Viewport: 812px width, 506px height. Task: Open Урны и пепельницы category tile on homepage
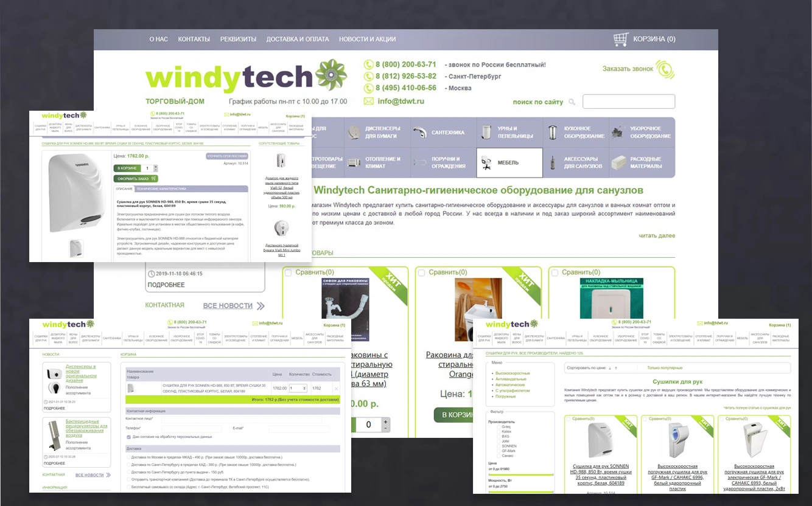point(509,132)
